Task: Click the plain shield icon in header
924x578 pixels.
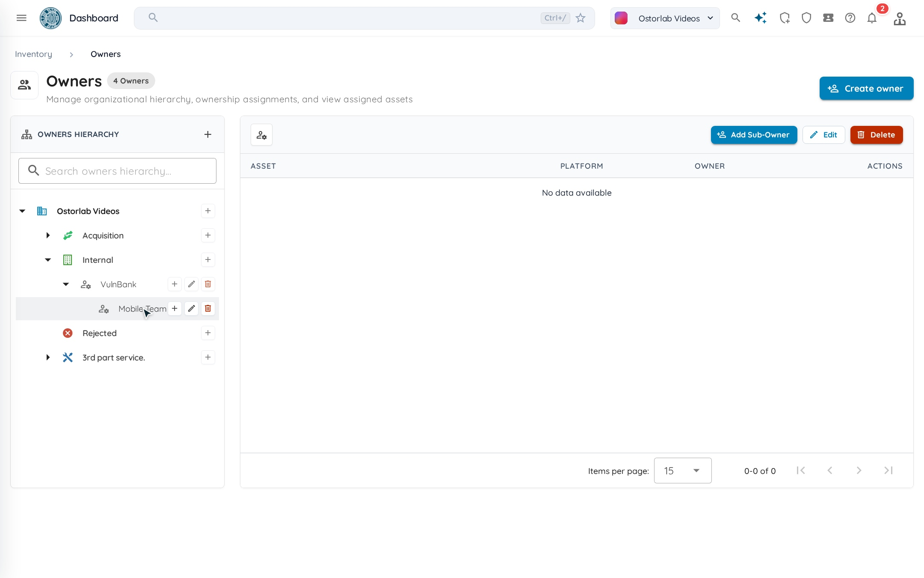Action: pos(806,18)
